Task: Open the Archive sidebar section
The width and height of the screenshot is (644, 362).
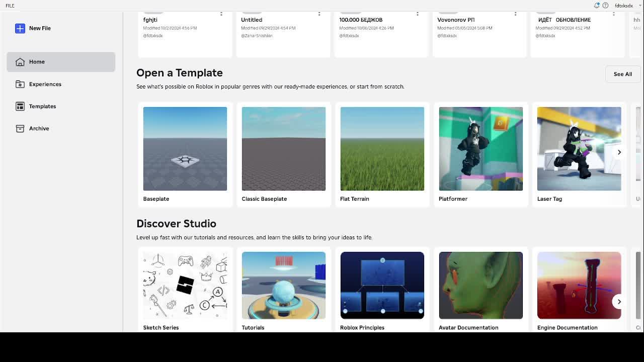Action: [61, 128]
